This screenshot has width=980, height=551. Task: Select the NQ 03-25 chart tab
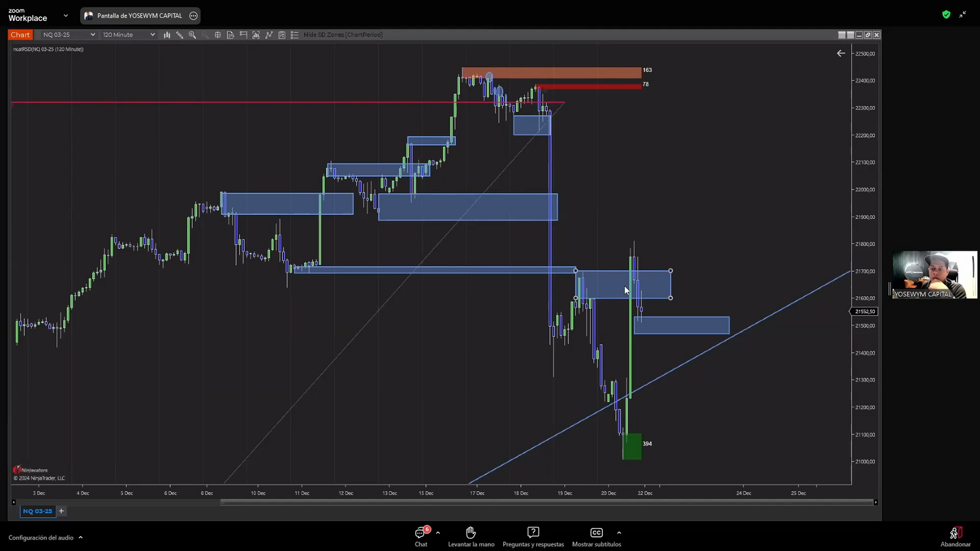(37, 511)
